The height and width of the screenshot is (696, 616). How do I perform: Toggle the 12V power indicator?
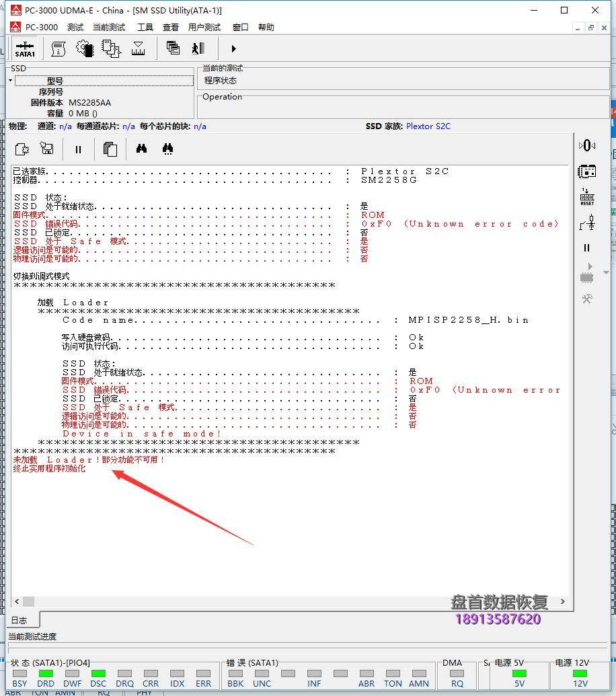(580, 673)
